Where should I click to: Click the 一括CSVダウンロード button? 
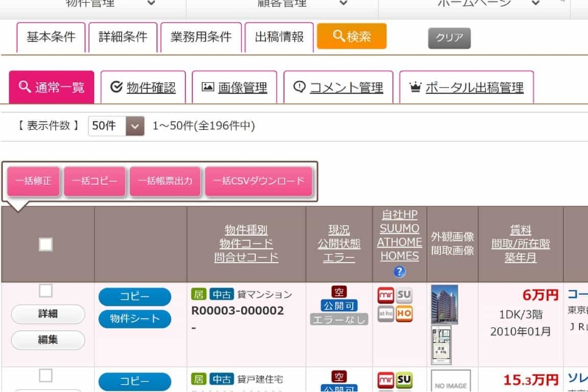coord(259,181)
